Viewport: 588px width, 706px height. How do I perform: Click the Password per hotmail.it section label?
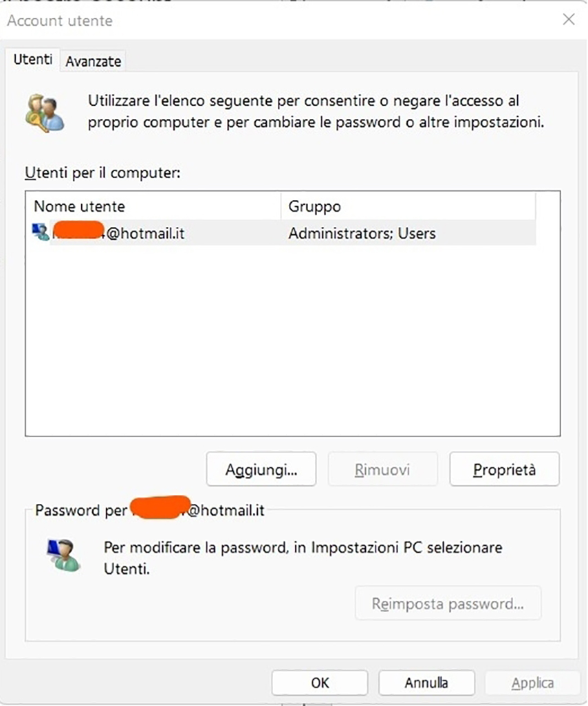coord(148,510)
